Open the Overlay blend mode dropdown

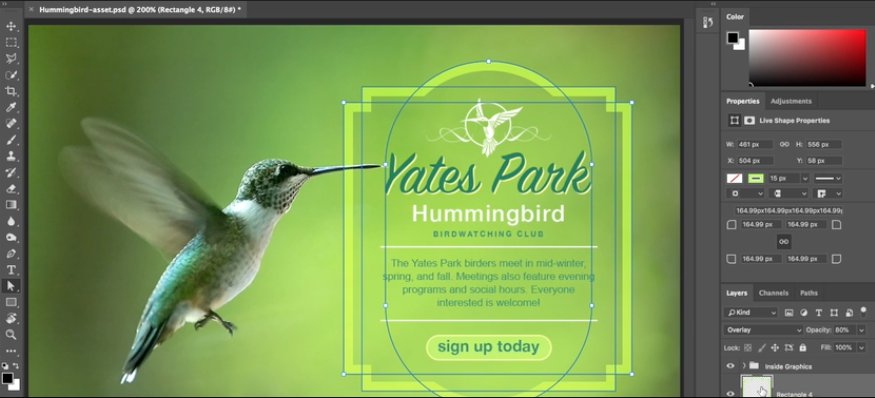point(763,330)
